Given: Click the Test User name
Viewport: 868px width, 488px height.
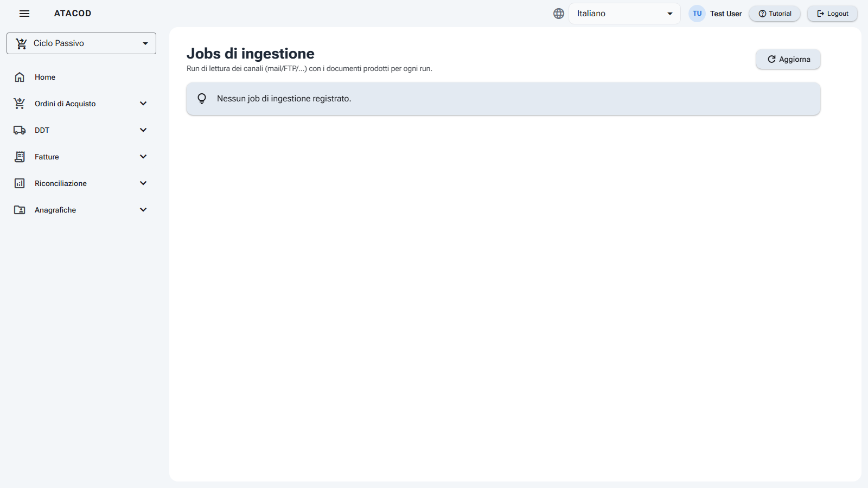Looking at the screenshot, I should click(x=726, y=14).
